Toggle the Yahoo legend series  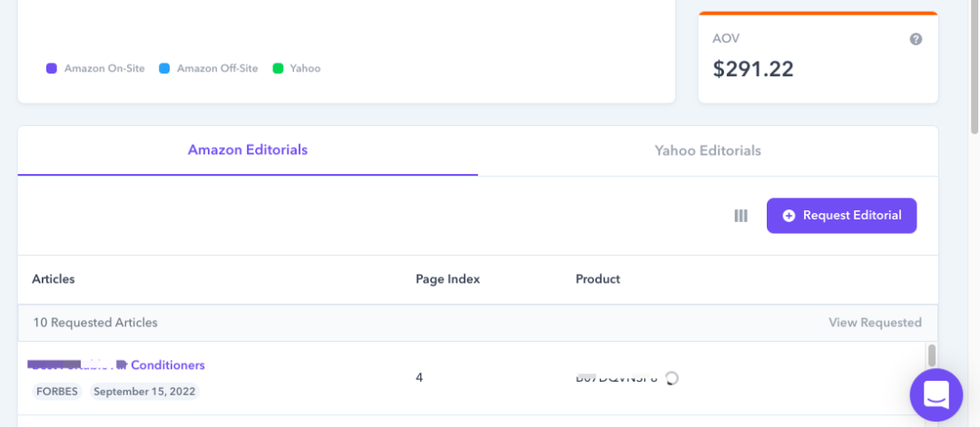[x=297, y=69]
